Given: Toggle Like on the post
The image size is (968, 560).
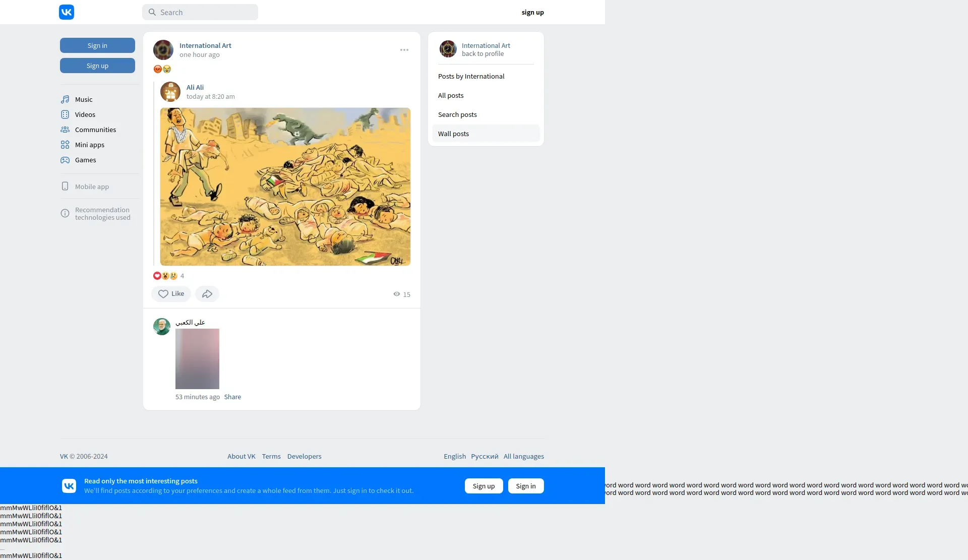Looking at the screenshot, I should click(x=171, y=294).
